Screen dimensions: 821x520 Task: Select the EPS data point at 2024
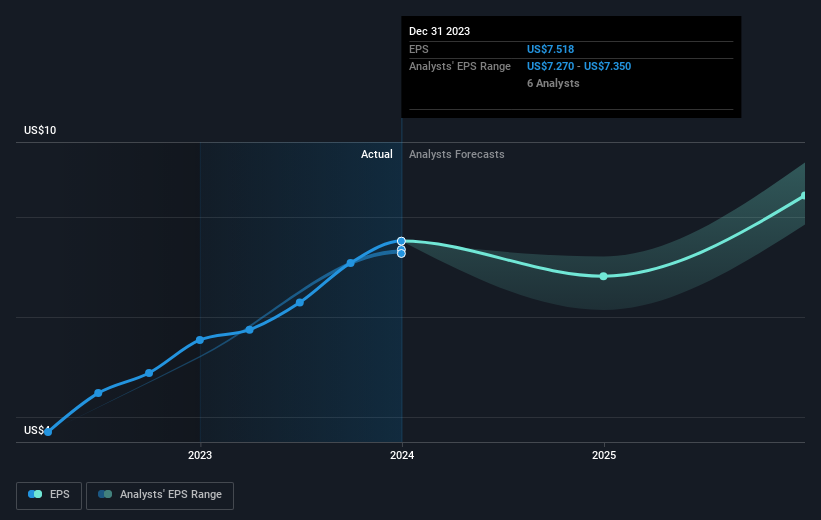point(401,241)
